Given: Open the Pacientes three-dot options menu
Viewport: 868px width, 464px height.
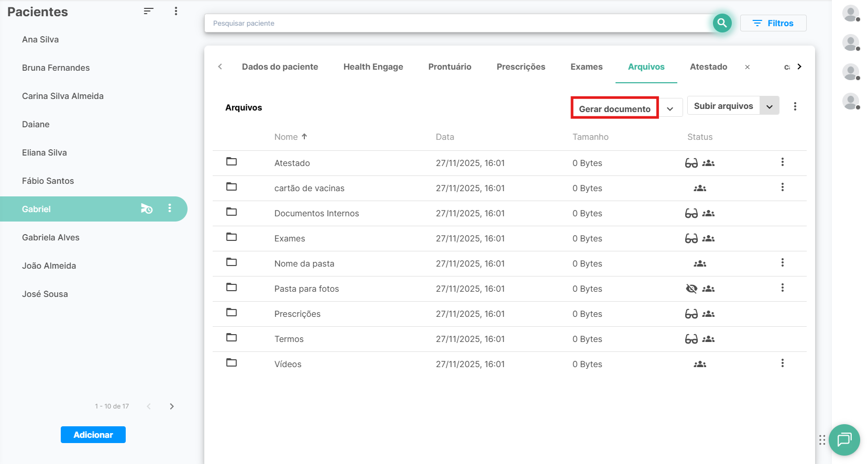Looking at the screenshot, I should pyautogui.click(x=176, y=11).
